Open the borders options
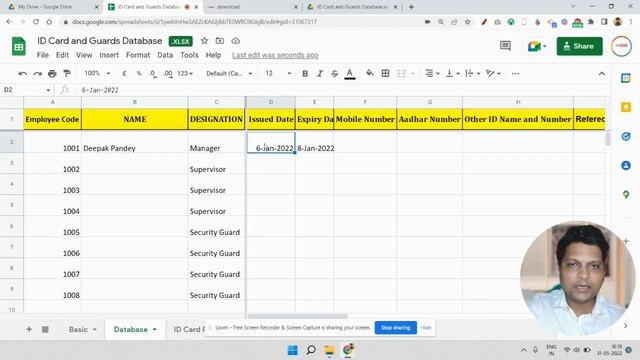Image resolution: width=640 pixels, height=360 pixels. click(x=385, y=73)
